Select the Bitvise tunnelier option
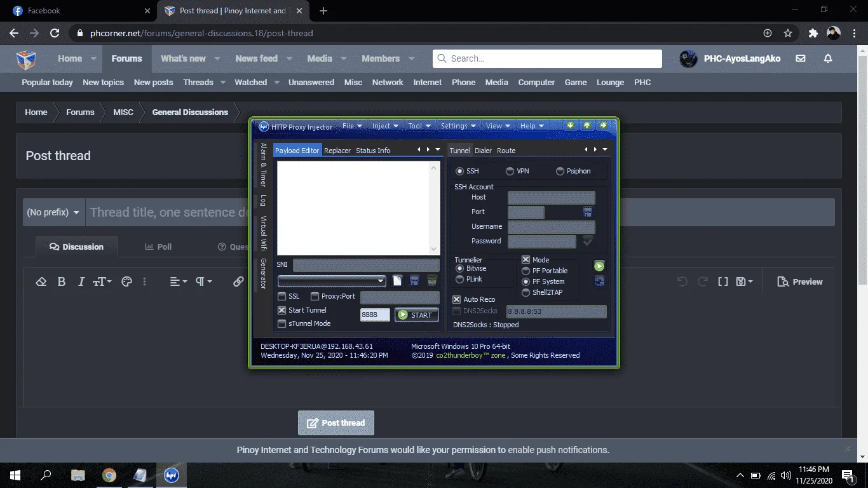The width and height of the screenshot is (868, 488). 460,269
